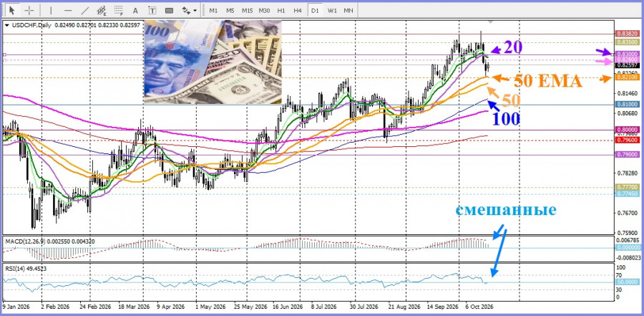Choose the text 'A' tool
The width and height of the screenshot is (644, 316).
click(x=135, y=10)
